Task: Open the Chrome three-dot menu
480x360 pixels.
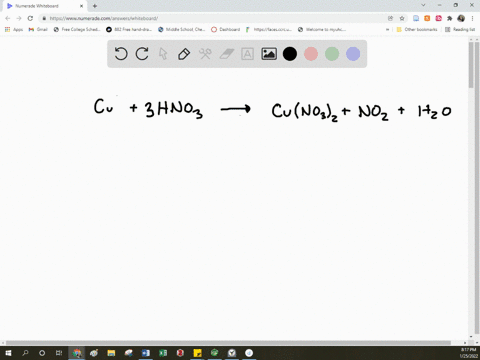Action: click(472, 18)
